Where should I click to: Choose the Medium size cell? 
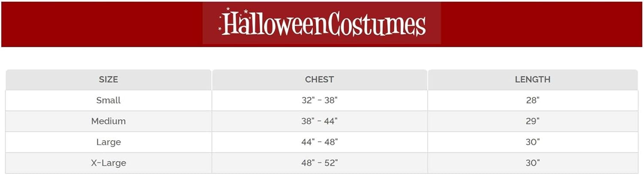(108, 121)
